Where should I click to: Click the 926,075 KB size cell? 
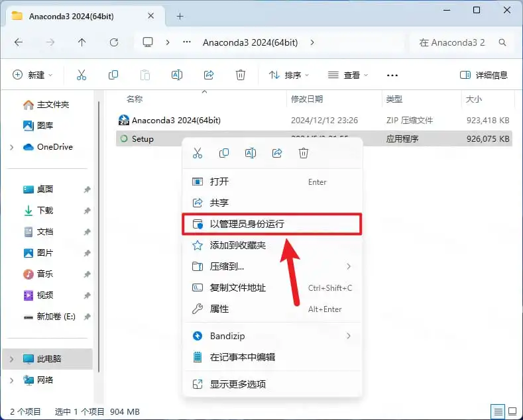coord(488,138)
